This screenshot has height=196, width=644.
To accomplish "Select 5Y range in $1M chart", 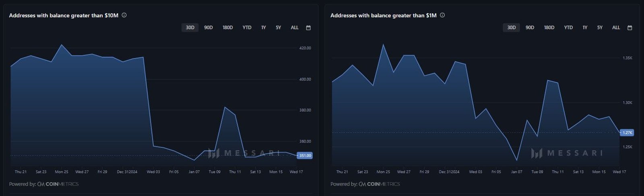I will [600, 28].
